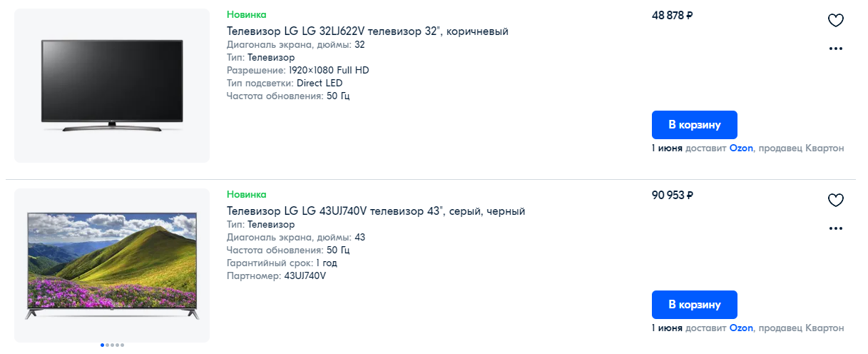This screenshot has width=868, height=354.
Task: Add the 32-inch LG TV to cart
Action: click(x=694, y=125)
